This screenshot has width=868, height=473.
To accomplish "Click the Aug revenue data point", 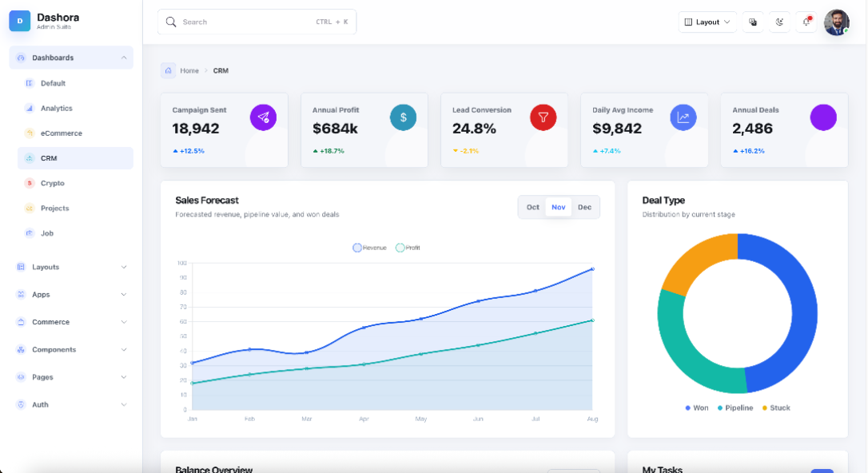I will point(592,269).
